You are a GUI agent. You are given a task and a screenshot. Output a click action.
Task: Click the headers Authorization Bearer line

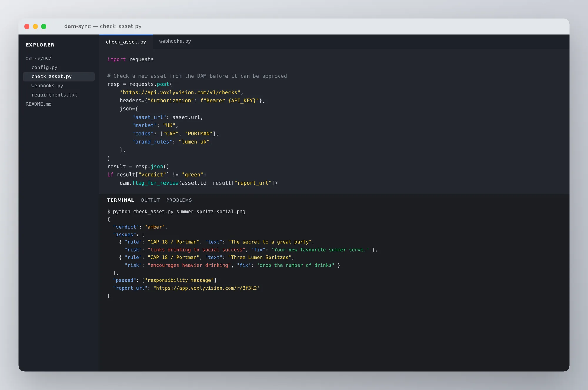click(192, 101)
